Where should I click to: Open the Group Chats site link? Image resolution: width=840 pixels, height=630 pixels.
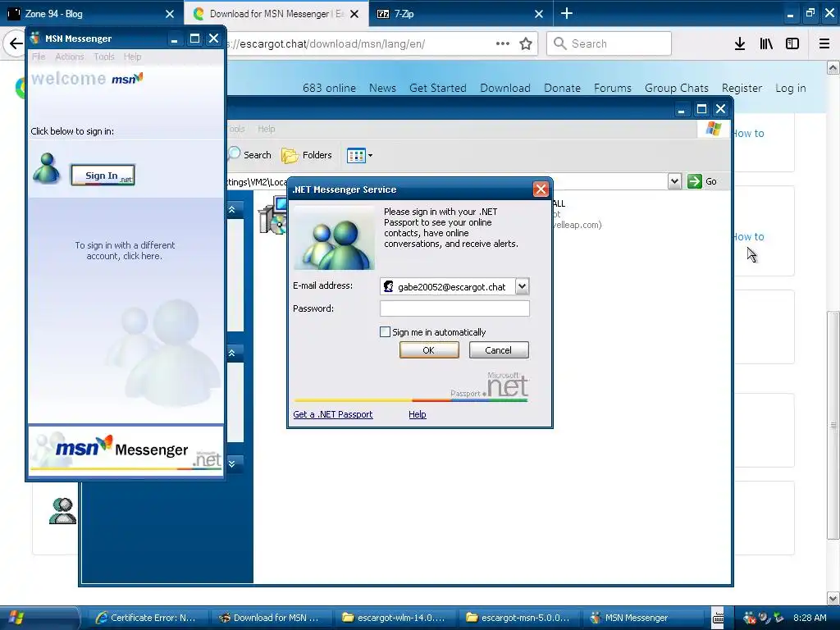coord(676,88)
